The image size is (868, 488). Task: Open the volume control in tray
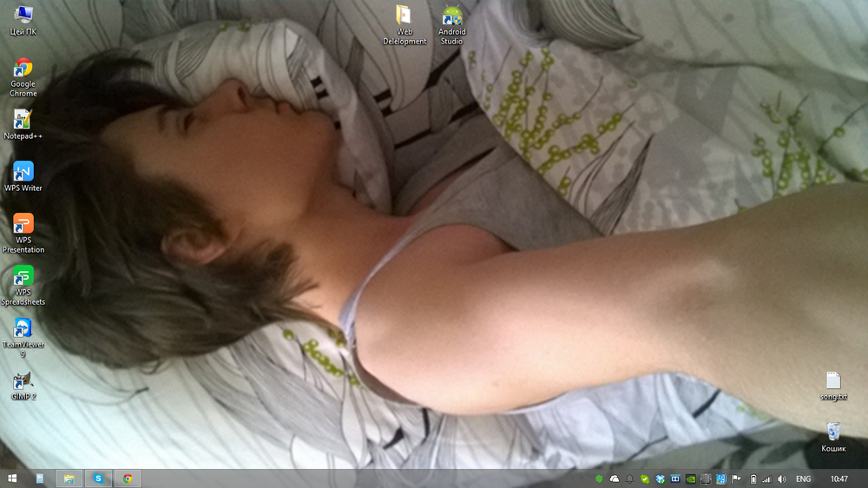tap(781, 478)
